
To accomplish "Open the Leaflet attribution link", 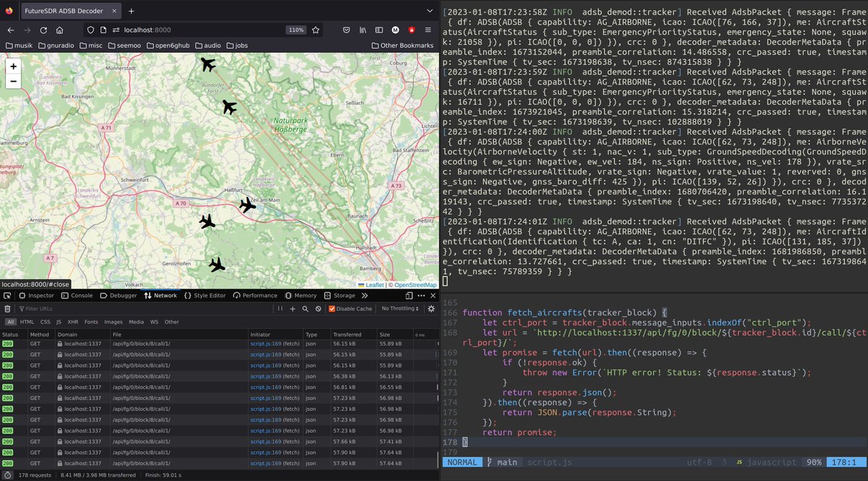I will coord(375,285).
